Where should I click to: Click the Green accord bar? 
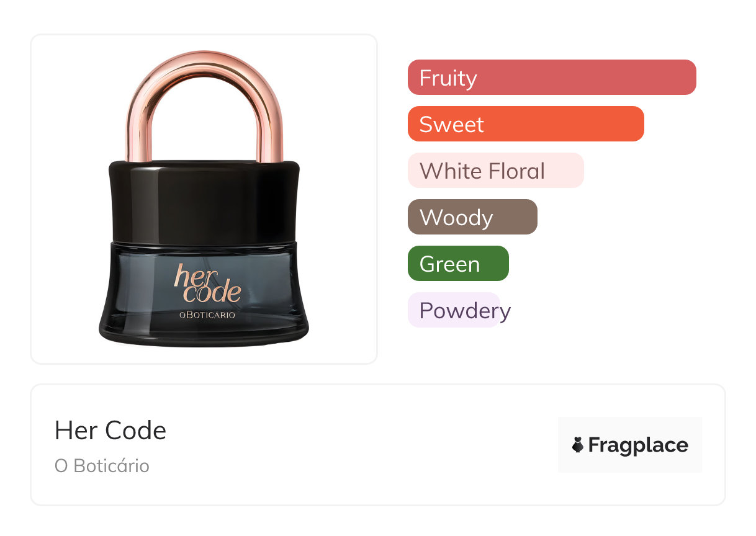tap(457, 264)
